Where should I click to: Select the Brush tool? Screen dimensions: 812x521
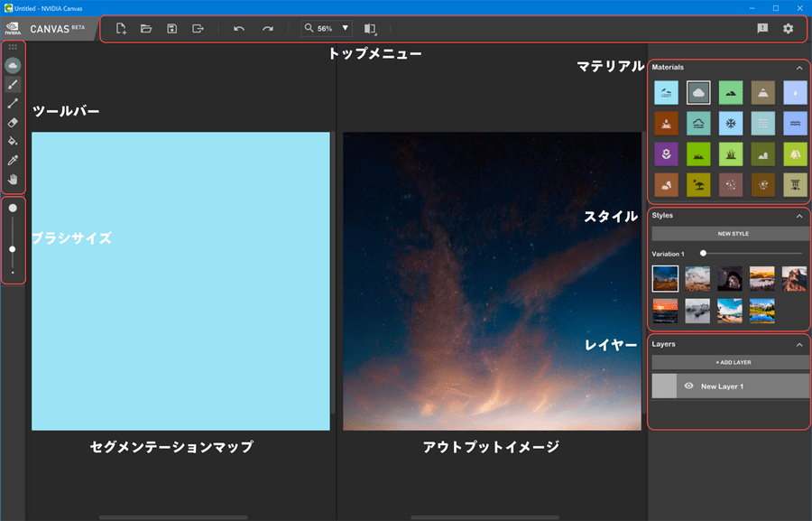[x=13, y=84]
